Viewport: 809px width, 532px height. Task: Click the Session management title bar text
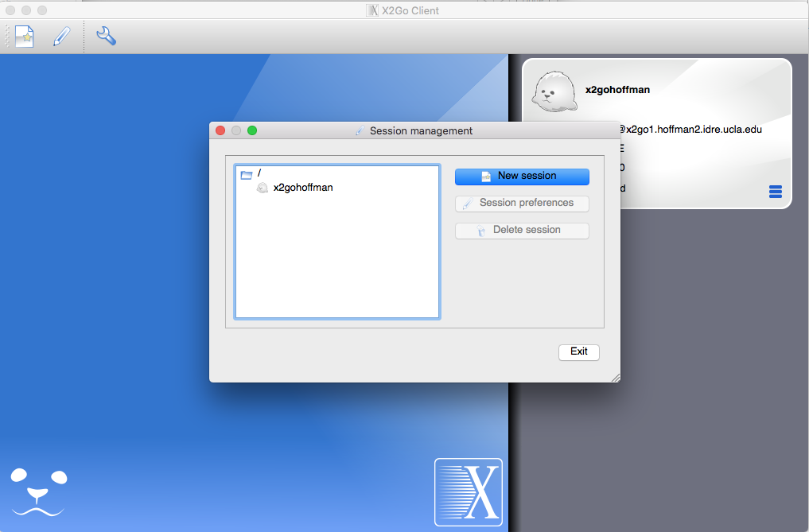(421, 131)
